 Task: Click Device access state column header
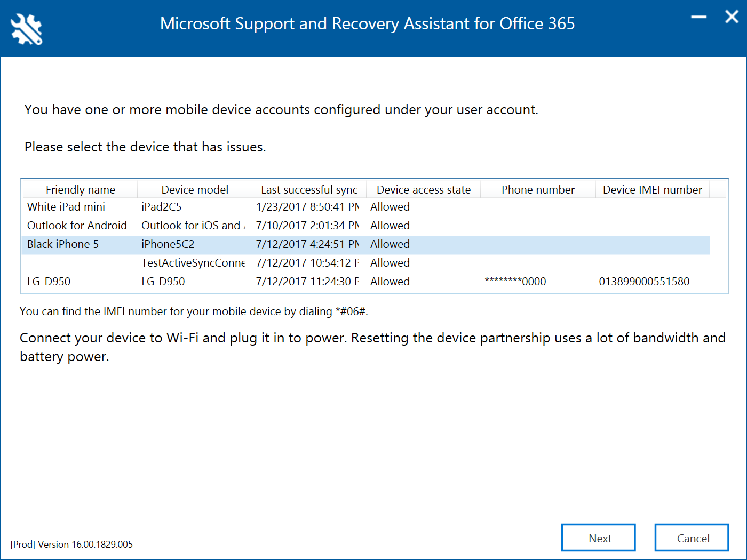click(424, 190)
